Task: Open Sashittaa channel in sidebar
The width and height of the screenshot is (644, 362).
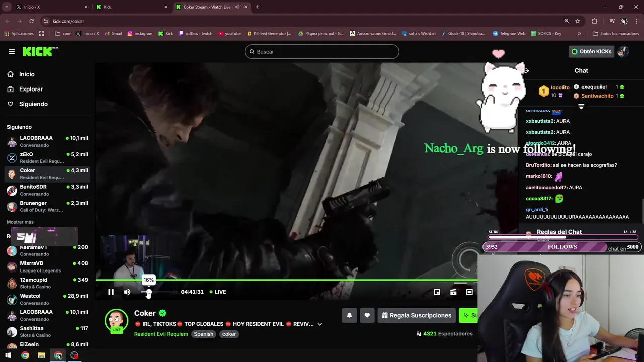Action: 47,331
